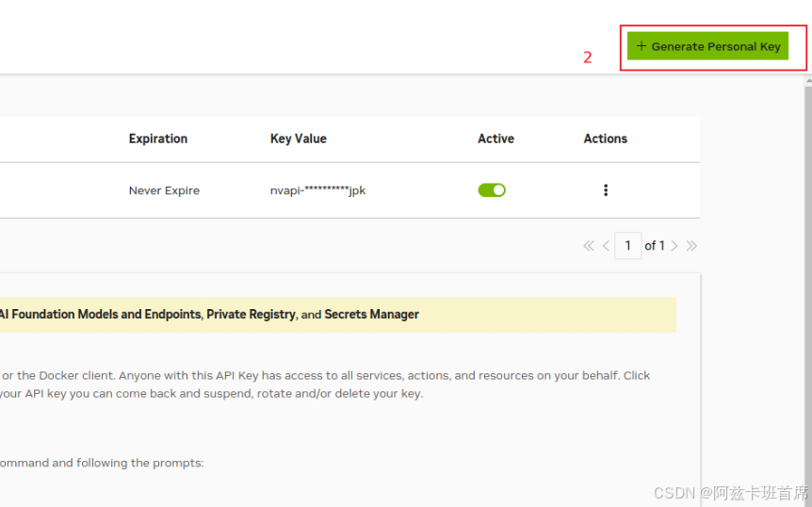Image resolution: width=812 pixels, height=507 pixels.
Task: Jump to first page using double-left chevron
Action: point(589,246)
